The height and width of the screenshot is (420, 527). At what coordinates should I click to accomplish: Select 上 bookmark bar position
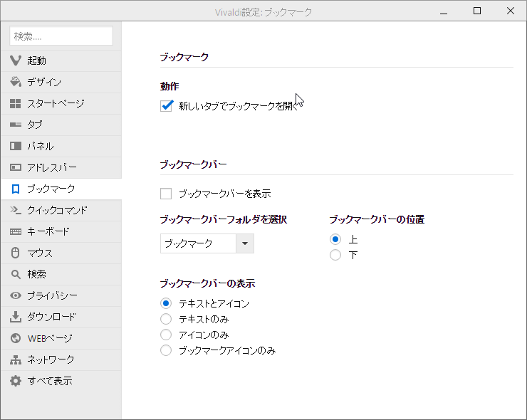tap(335, 239)
